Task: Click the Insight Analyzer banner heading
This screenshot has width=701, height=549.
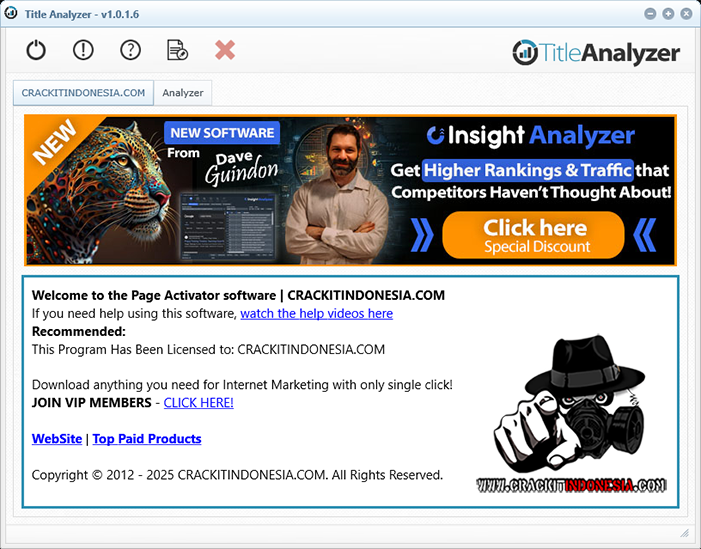Action: pyautogui.click(x=530, y=136)
